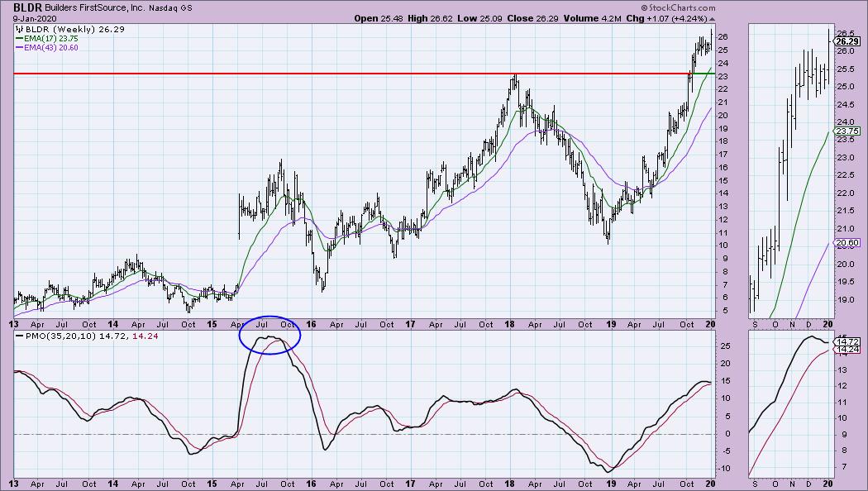Click the Volume 4.2M value in the header
This screenshot has height=491, width=868.
coord(593,18)
